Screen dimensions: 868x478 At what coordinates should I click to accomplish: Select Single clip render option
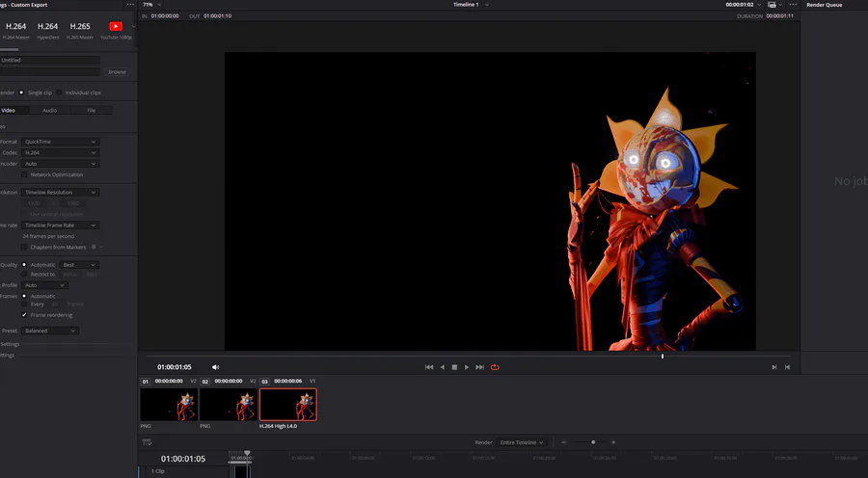(21, 93)
